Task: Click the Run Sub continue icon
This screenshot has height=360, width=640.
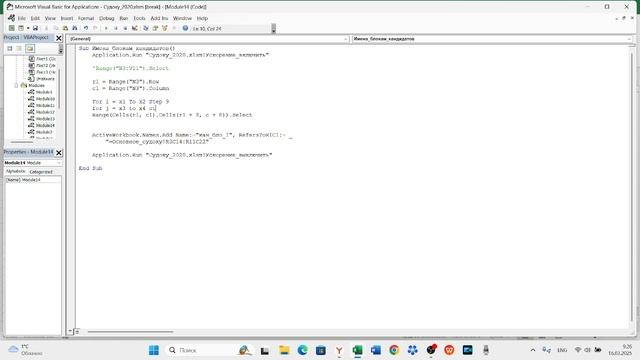Action: [x=106, y=28]
